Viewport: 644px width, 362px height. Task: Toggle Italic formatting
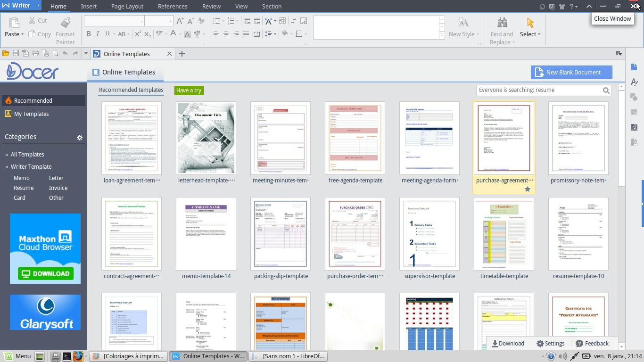coord(98,34)
